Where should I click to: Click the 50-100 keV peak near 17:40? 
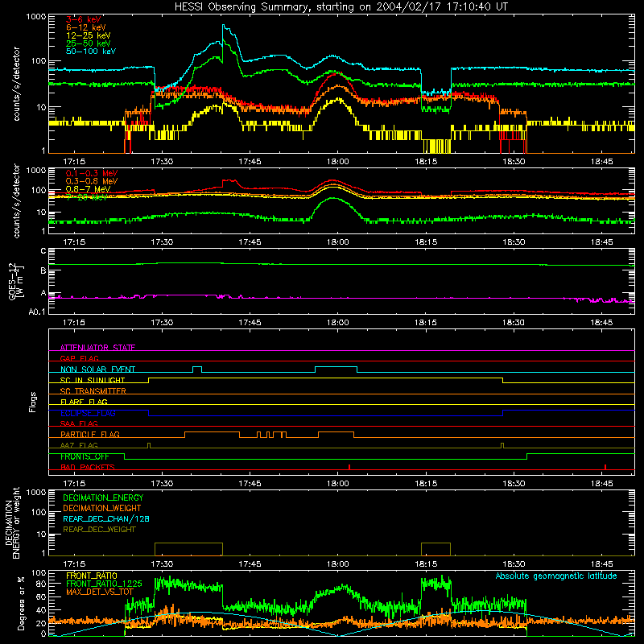(224, 26)
